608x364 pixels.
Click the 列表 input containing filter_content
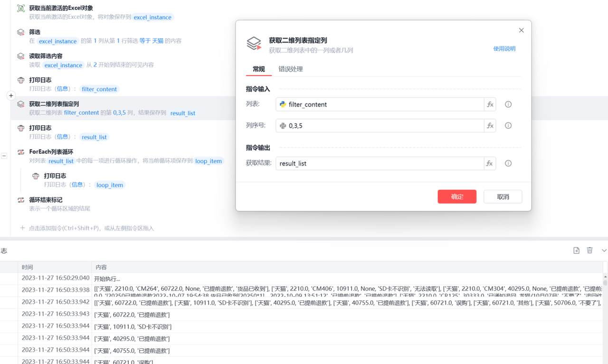point(380,104)
